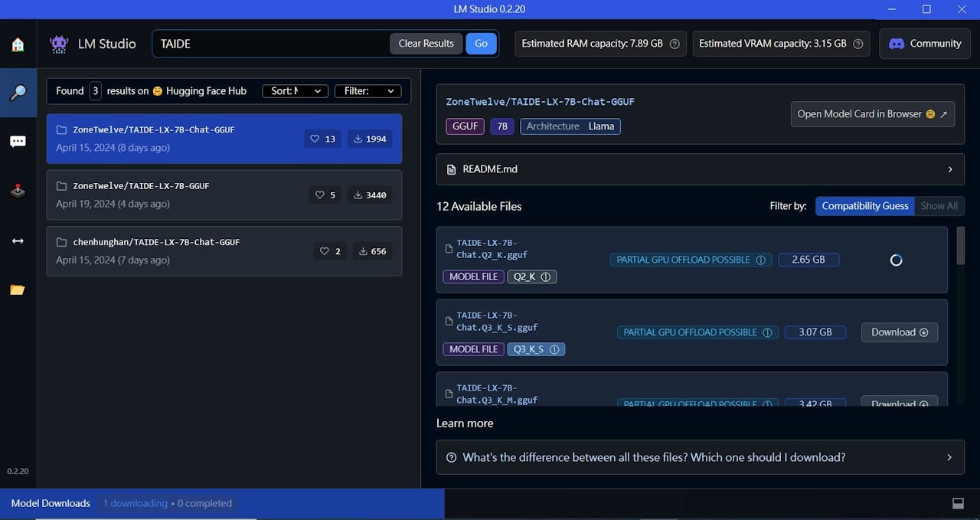The image size is (980, 520).
Task: Click the Go search button
Action: point(481,44)
